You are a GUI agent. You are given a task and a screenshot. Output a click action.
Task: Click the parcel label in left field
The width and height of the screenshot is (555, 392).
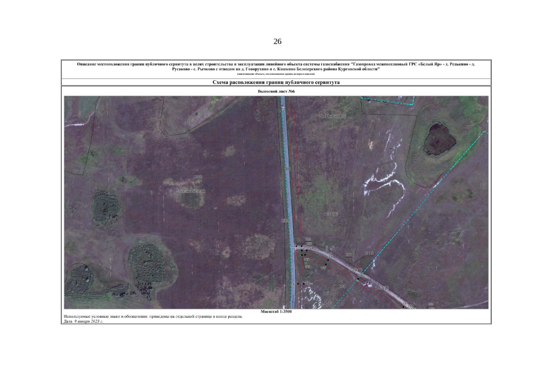click(191, 191)
